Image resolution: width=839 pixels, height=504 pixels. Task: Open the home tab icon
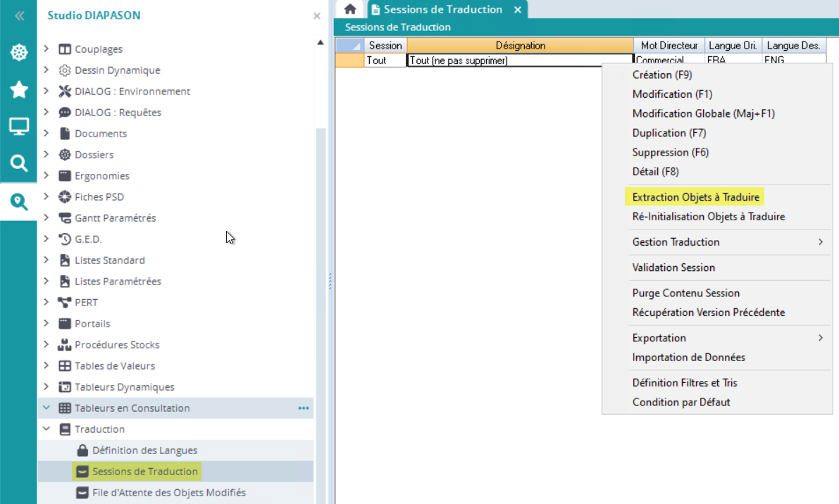[350, 9]
